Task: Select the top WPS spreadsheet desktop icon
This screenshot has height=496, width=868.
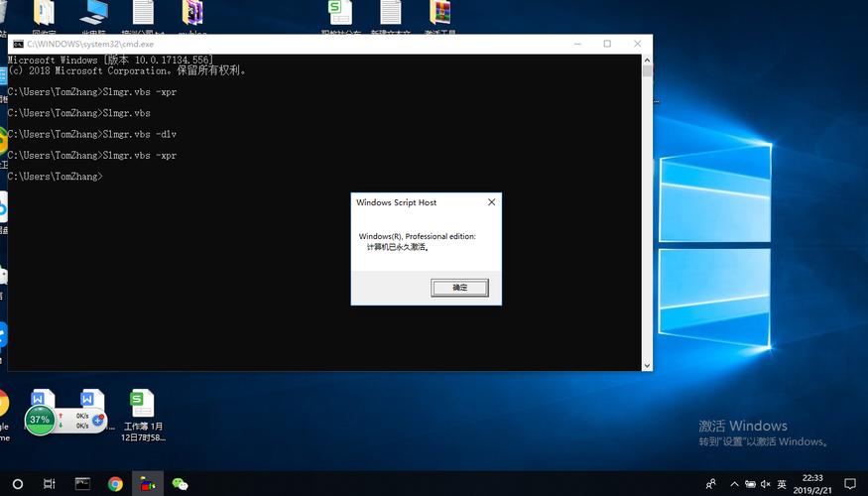Action: (340, 13)
